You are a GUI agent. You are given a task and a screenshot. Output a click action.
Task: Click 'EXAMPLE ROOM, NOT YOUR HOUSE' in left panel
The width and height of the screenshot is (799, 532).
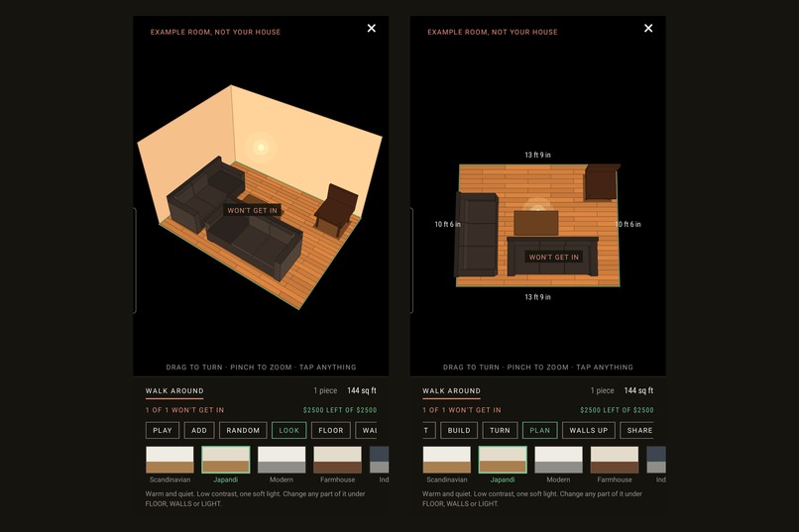(x=215, y=32)
